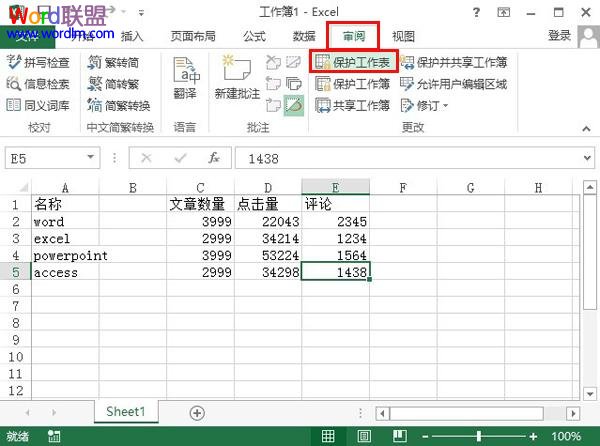Screen dimensions: 600x446
Task: Open the 页面布局 tab
Action: click(193, 36)
